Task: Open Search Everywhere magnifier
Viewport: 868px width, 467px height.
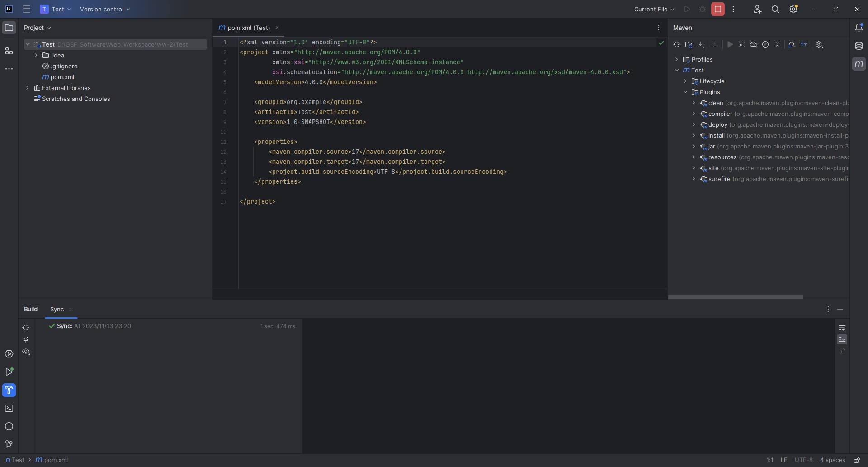Action: (775, 9)
